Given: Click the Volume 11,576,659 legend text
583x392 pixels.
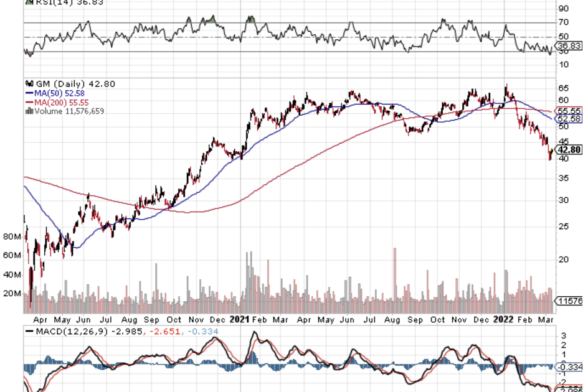Looking at the screenshot, I should coord(69,111).
